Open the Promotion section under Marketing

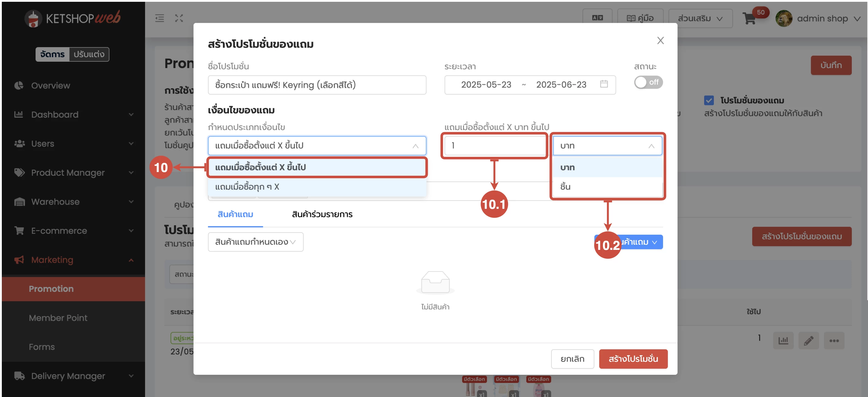(x=51, y=289)
